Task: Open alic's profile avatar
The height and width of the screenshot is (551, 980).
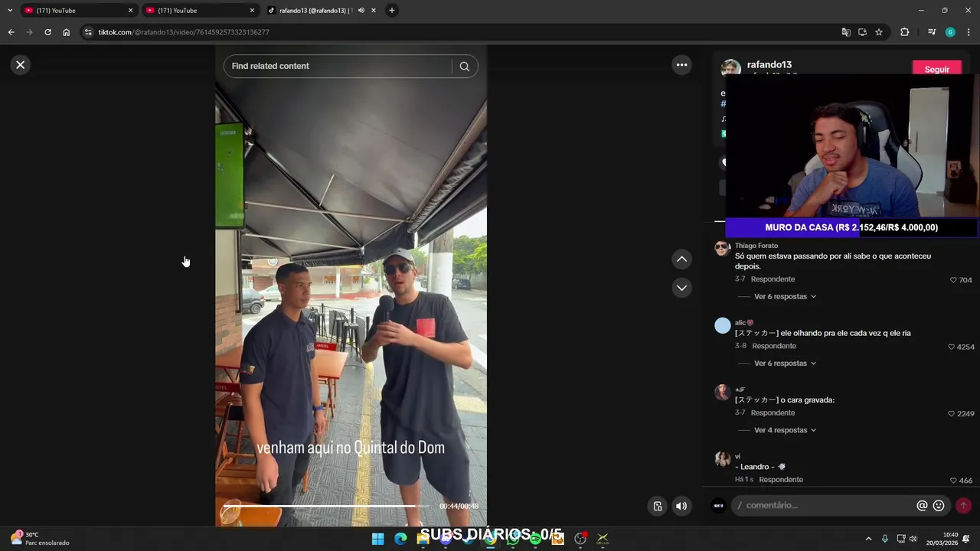Action: 722,326
